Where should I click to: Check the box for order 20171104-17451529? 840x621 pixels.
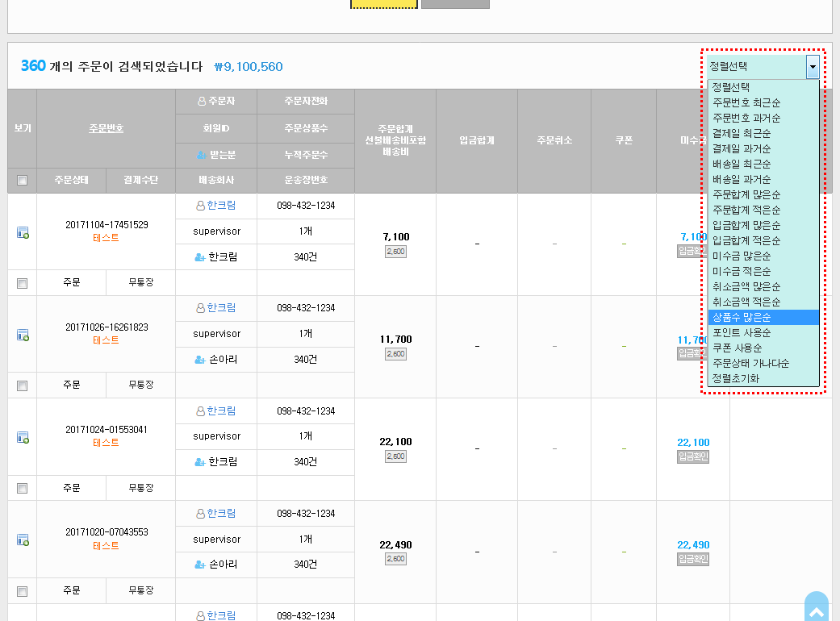tap(22, 283)
